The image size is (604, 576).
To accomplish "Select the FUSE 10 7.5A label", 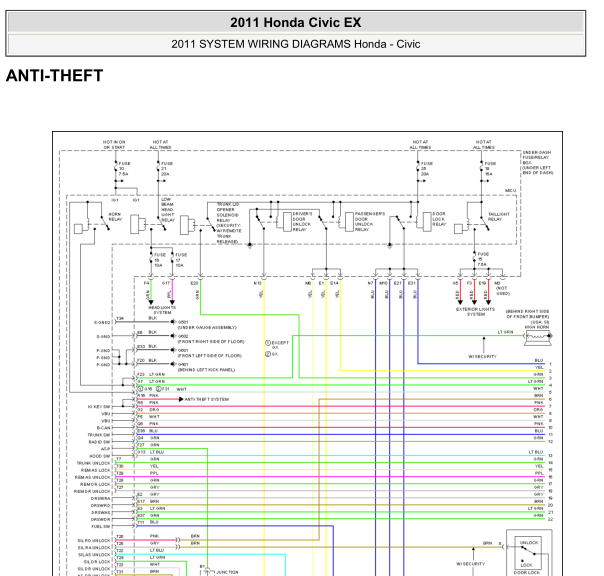I will pyautogui.click(x=124, y=169).
